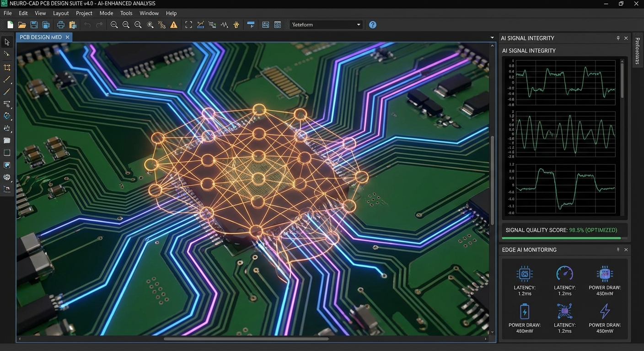Create a new file from the toolbar

click(x=10, y=25)
